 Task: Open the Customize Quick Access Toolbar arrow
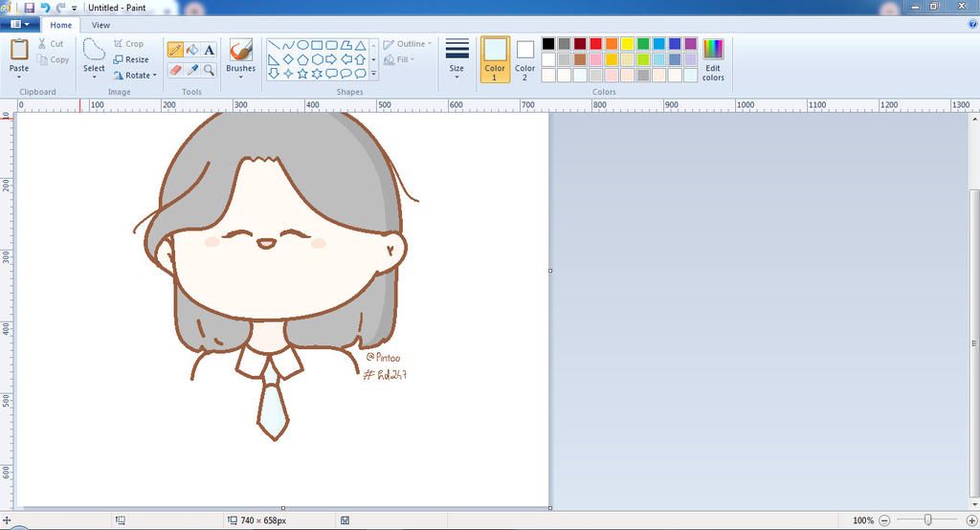[75, 8]
